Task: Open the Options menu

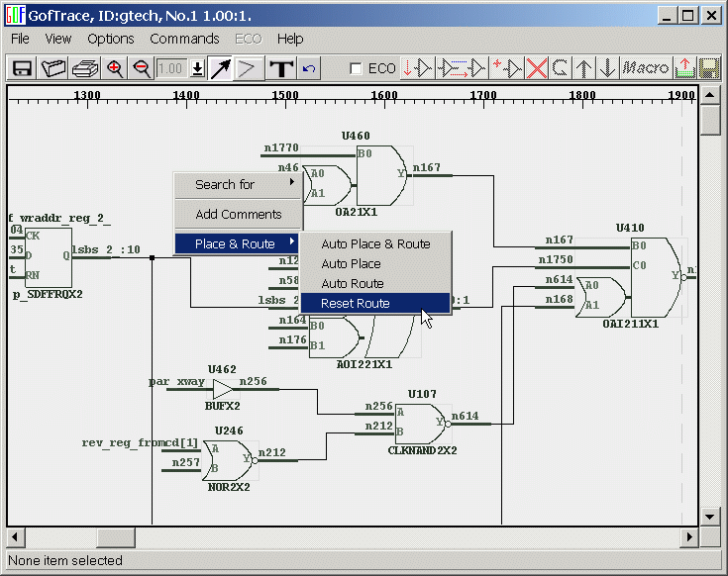Action: (110, 39)
